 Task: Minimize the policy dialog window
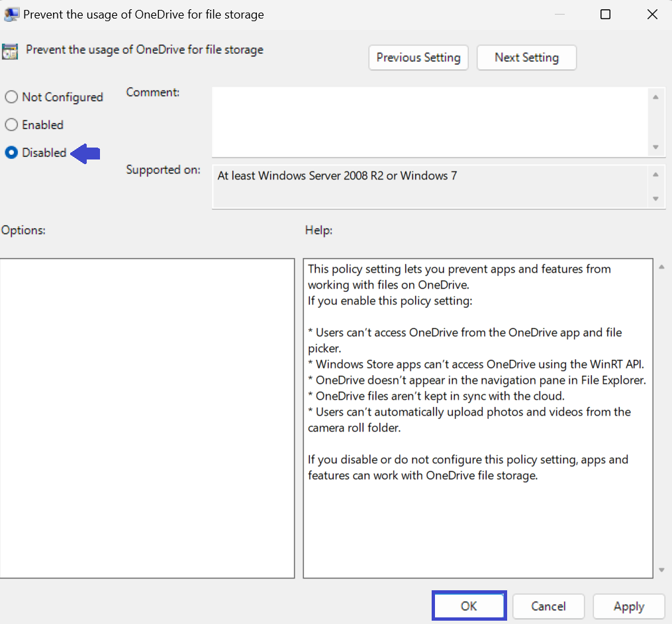[559, 15]
